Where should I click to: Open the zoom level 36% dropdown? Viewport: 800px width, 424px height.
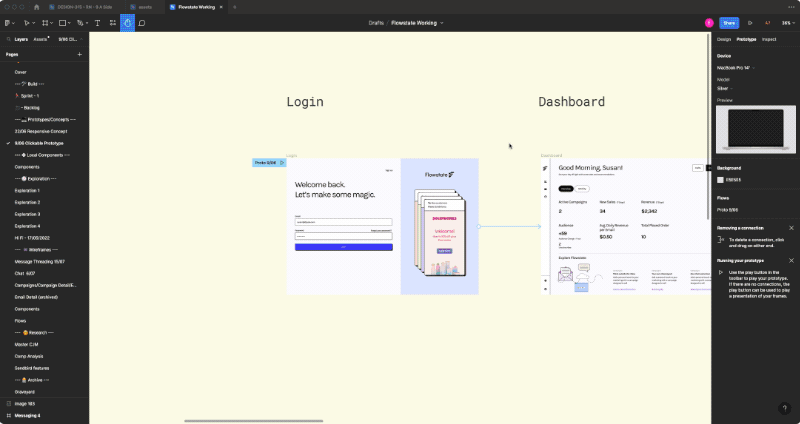click(x=788, y=23)
